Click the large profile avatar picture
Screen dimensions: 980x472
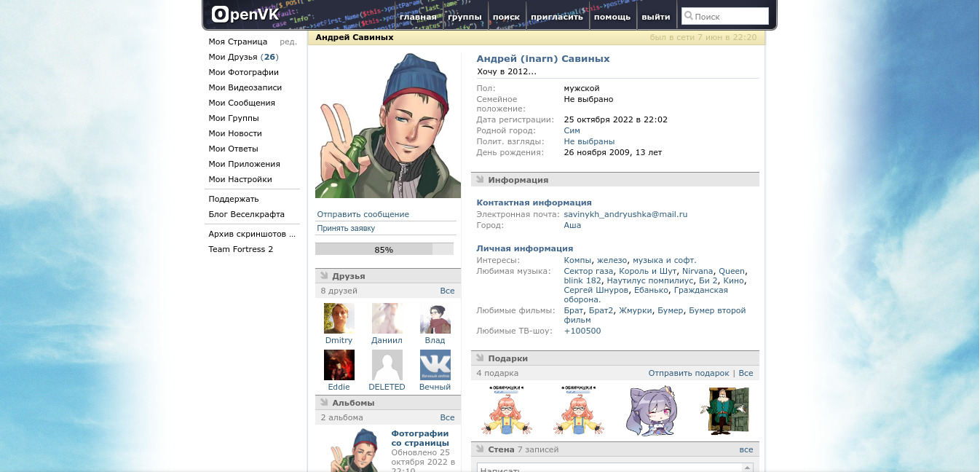click(388, 125)
